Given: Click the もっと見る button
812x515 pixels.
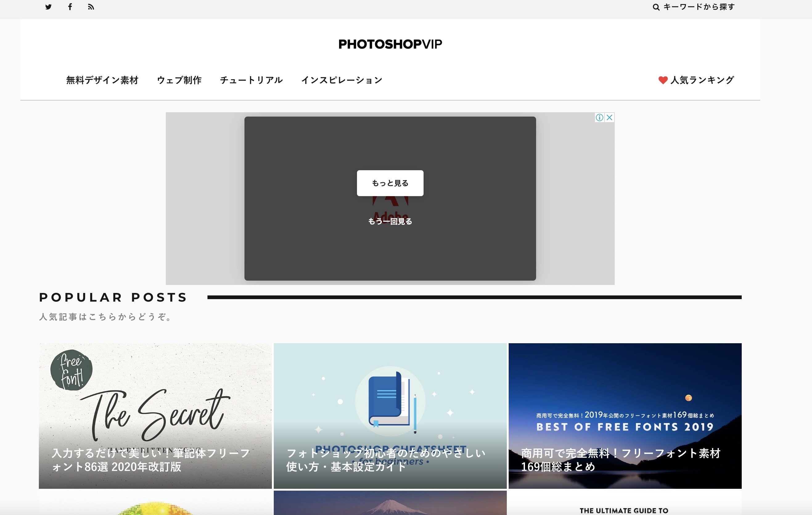Looking at the screenshot, I should (390, 183).
